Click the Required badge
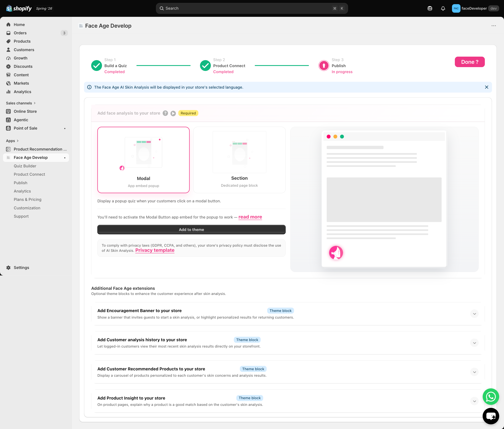This screenshot has width=504, height=429. [x=188, y=113]
